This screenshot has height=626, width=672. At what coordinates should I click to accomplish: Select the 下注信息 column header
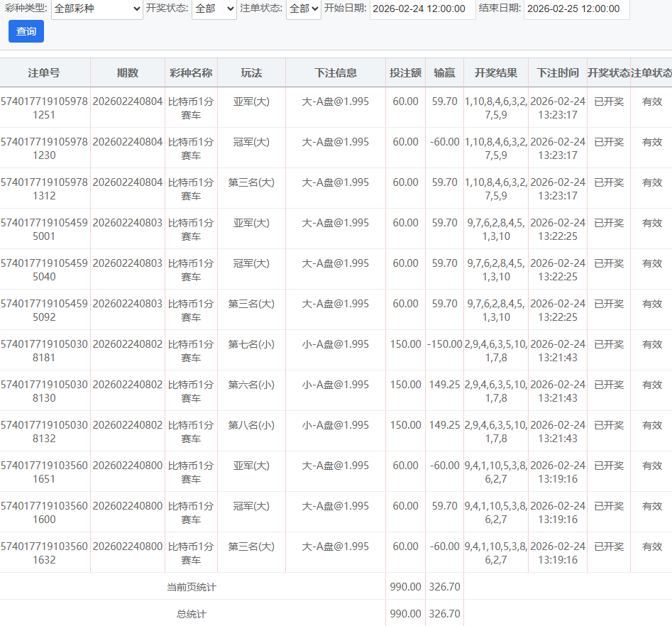point(336,72)
